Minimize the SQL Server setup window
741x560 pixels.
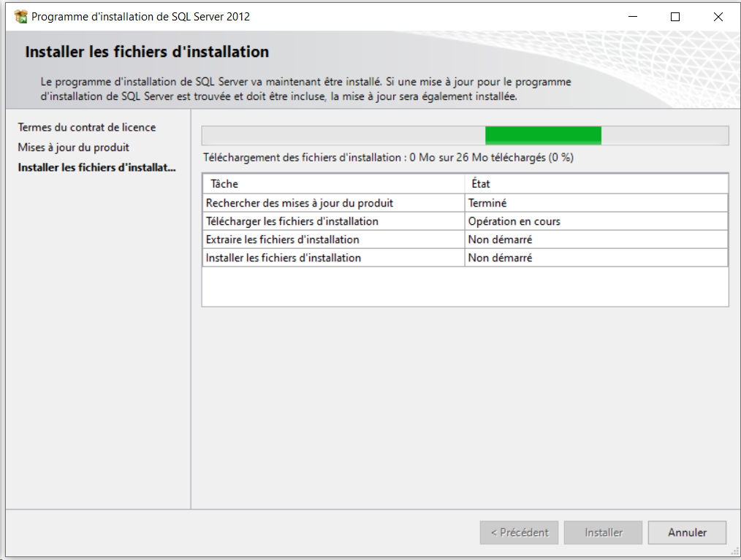click(633, 17)
